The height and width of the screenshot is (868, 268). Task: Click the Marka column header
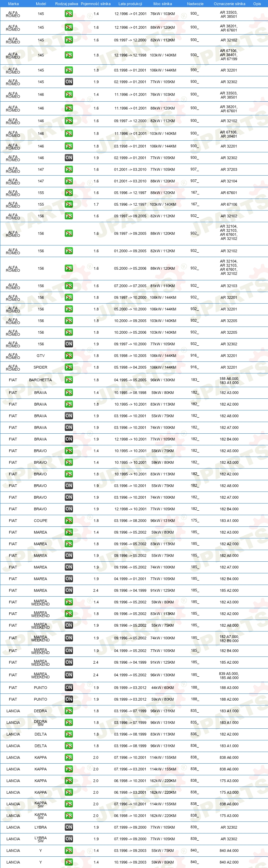13,4
